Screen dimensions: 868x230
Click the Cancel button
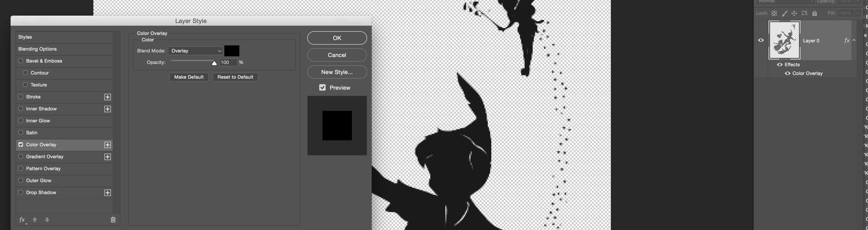coord(337,55)
